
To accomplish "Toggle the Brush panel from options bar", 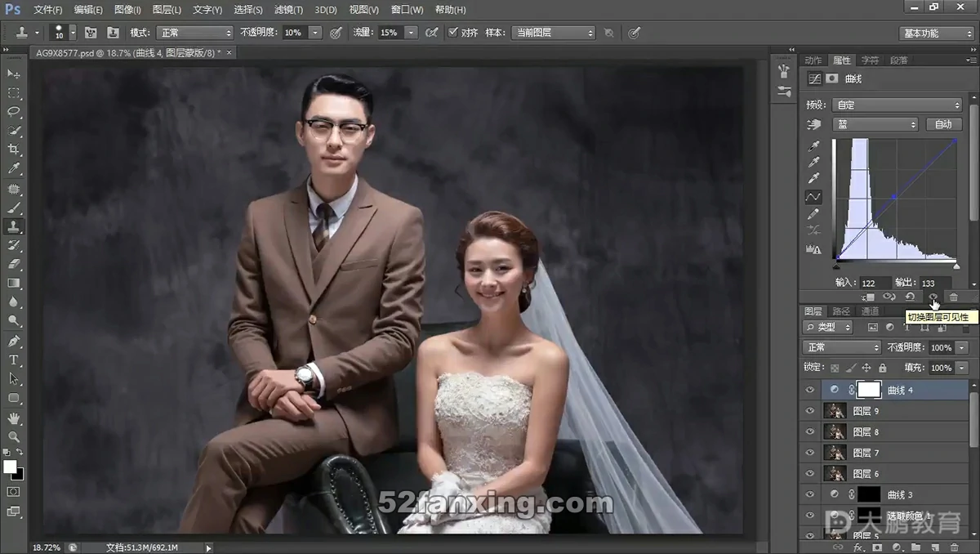I will pos(91,33).
